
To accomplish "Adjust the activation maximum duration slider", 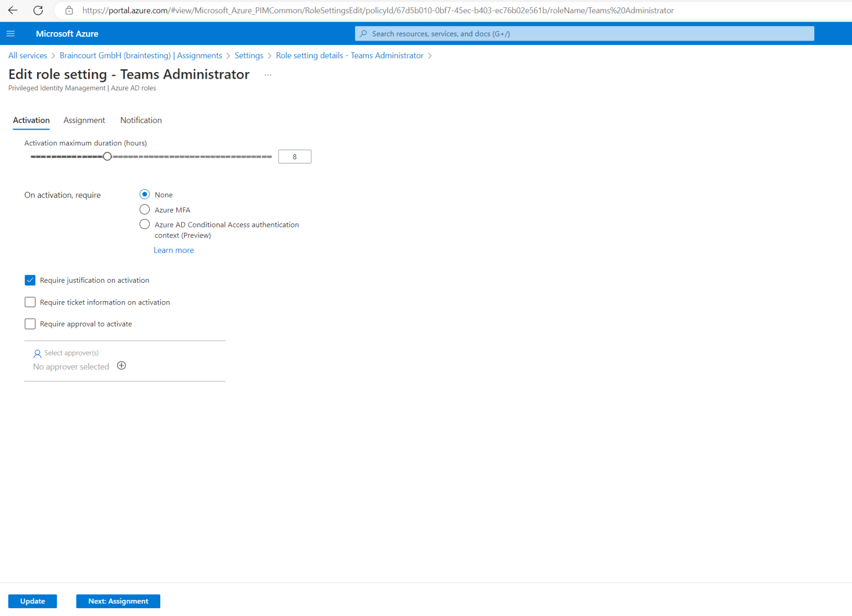I will pyautogui.click(x=107, y=156).
